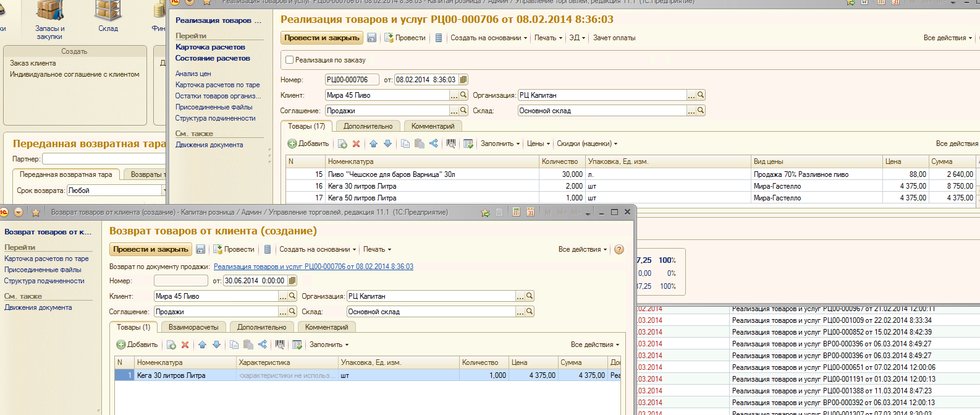
Task: Select row Кега 50 литров Литра
Action: click(x=631, y=198)
